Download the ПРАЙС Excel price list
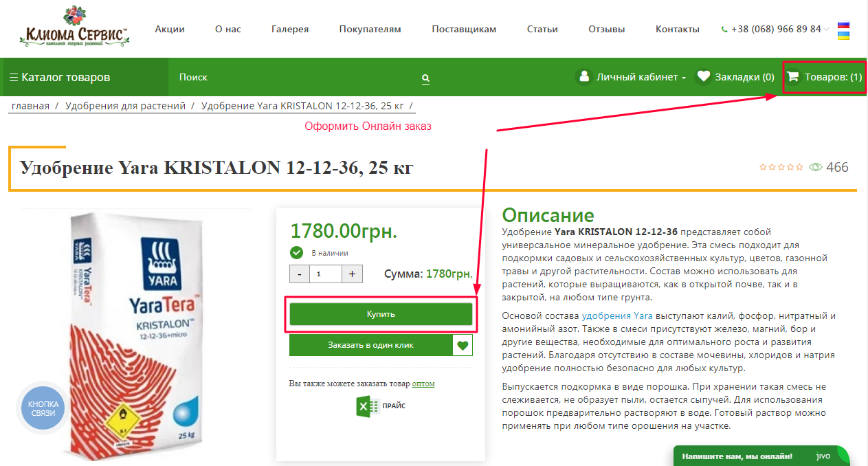Screen dimensions: 868x466 pos(380,406)
